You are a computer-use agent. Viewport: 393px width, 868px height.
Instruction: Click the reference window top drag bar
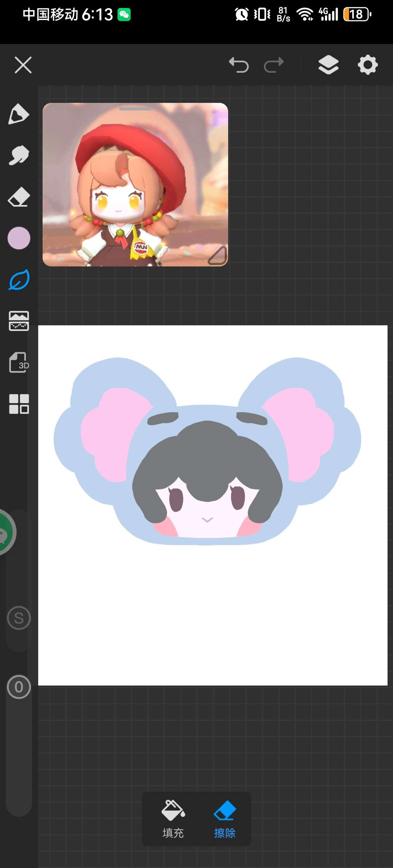point(135,109)
